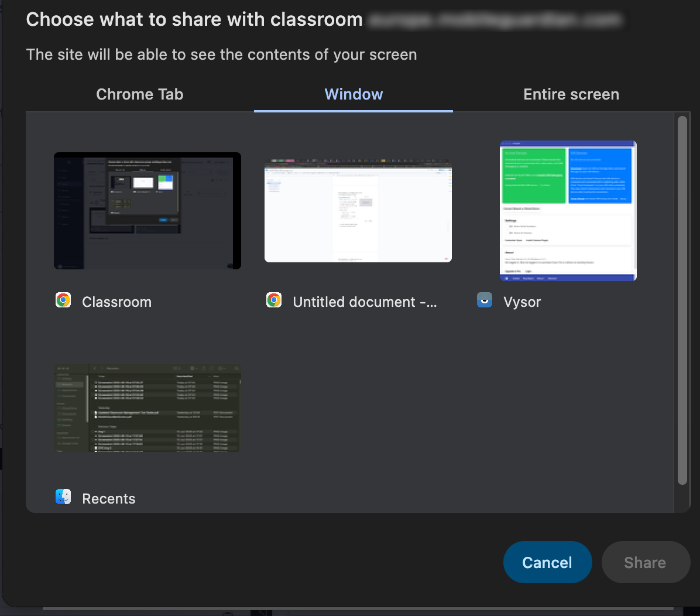This screenshot has width=700, height=616.
Task: Click the Classroom window label
Action: point(116,302)
